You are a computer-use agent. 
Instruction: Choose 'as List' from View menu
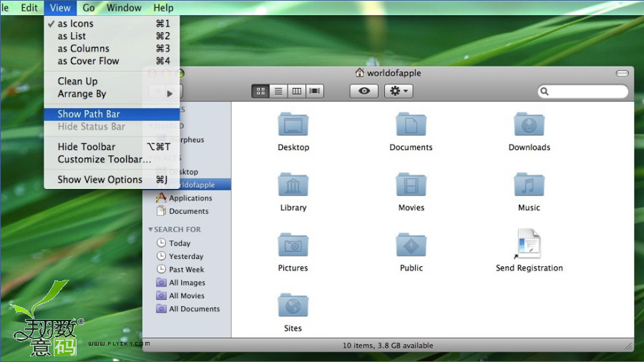[x=112, y=36]
